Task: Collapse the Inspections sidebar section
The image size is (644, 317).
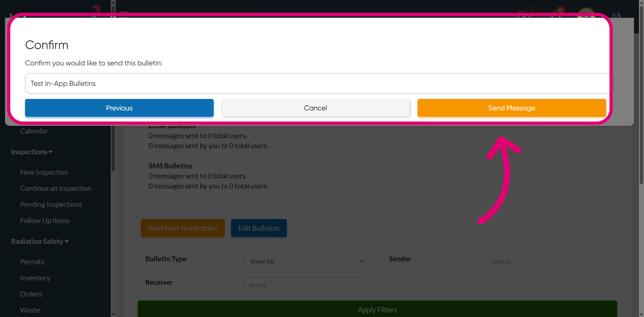Action: (32, 152)
